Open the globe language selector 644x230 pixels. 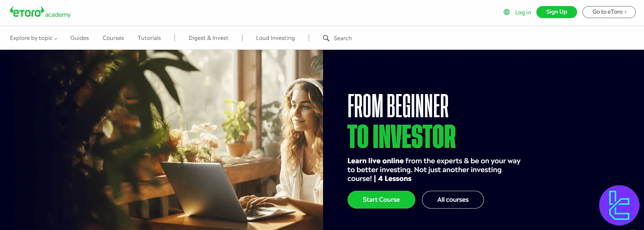click(507, 12)
